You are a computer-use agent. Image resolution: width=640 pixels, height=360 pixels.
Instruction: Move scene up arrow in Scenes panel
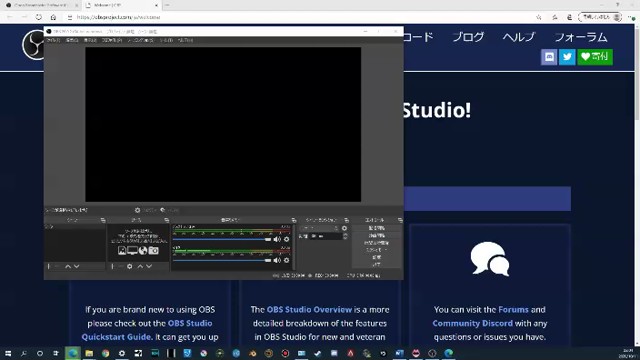[68, 267]
